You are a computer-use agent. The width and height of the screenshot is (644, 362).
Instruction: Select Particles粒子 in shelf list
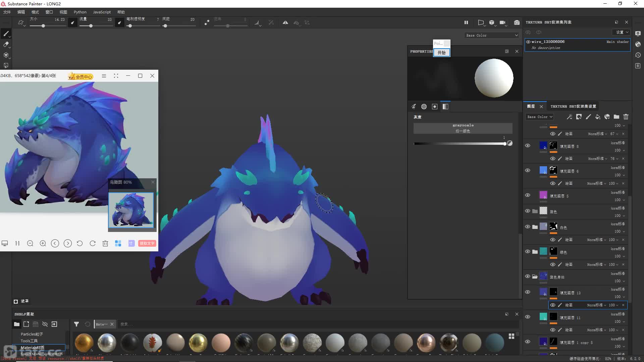(x=32, y=334)
